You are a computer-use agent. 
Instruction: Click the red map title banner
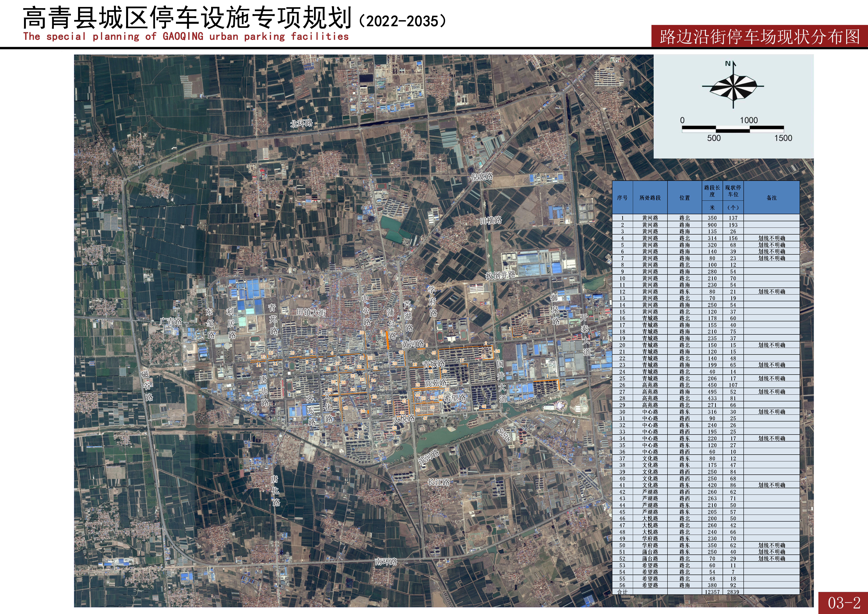(x=759, y=36)
